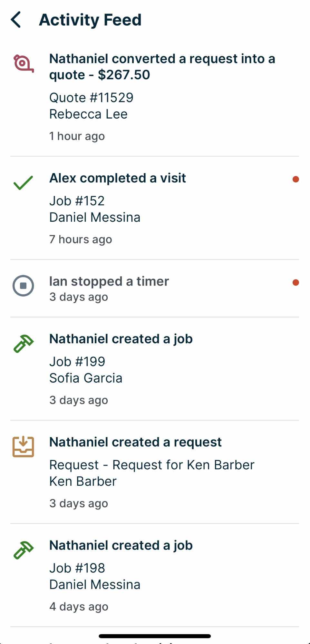Select 'Request for Ken Barber' line
The height and width of the screenshot is (644, 310).
coord(152,465)
